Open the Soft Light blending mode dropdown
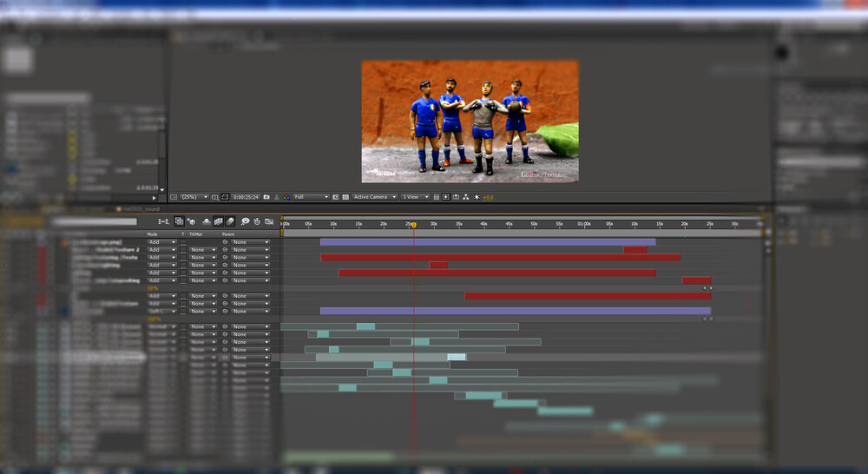This screenshot has width=868, height=474. pyautogui.click(x=162, y=311)
